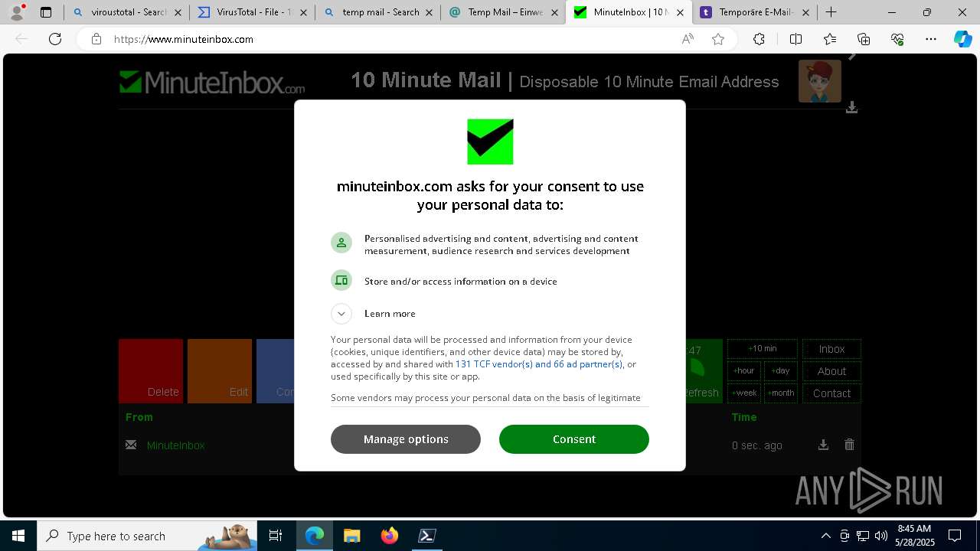Switch to the temp mail Search tab

click(x=378, y=12)
